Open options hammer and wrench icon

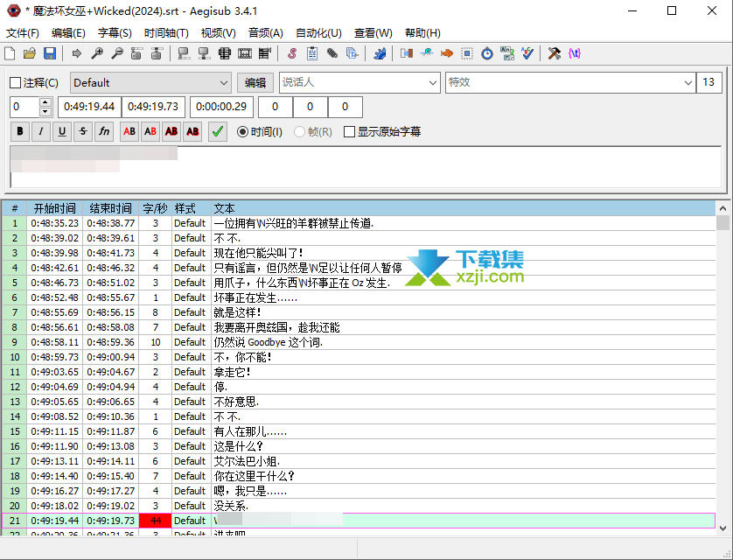coord(554,53)
